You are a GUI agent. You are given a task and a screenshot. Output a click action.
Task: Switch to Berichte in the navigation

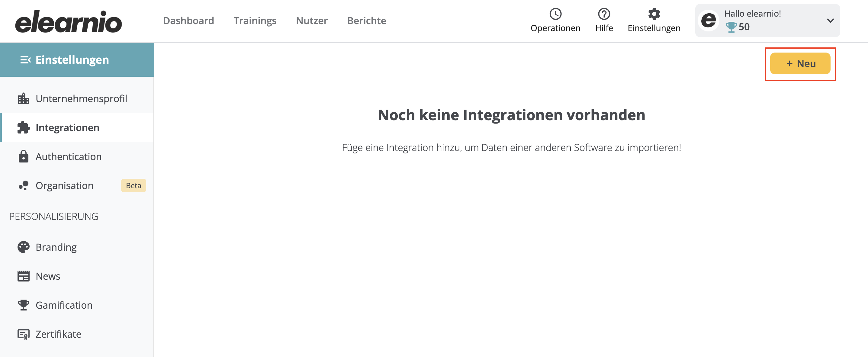point(367,21)
